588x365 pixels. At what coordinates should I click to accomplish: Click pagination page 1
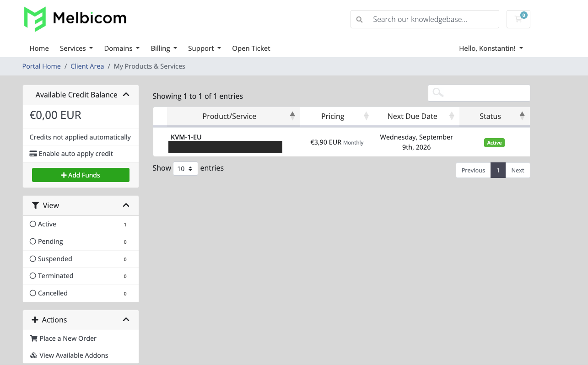coord(498,170)
